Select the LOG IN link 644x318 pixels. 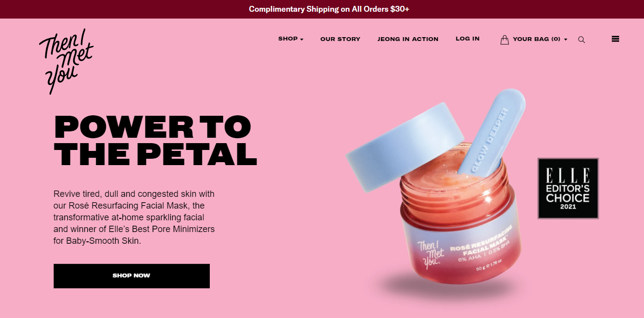(467, 39)
